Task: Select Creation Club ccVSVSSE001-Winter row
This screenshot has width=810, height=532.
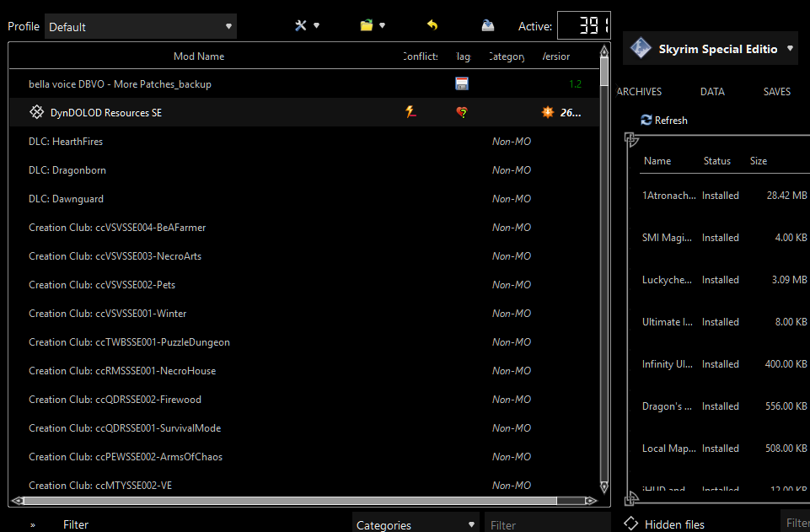Action: click(304, 313)
